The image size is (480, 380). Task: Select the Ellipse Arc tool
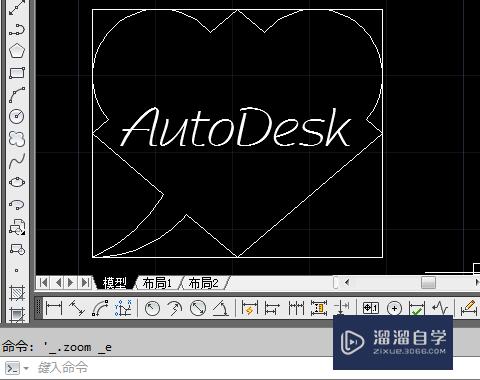[x=17, y=204]
